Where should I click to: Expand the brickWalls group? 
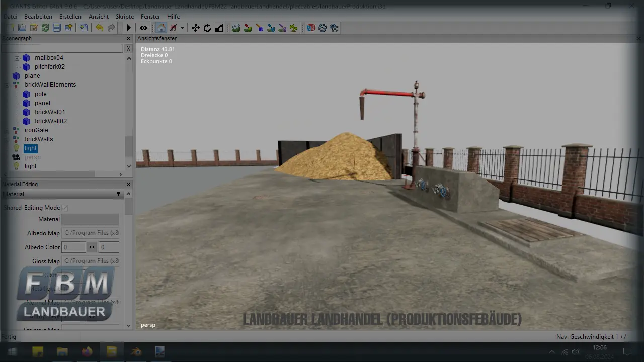[7, 139]
